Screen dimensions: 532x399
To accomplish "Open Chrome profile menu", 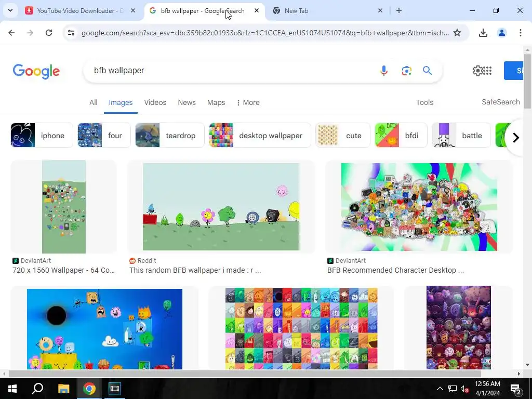I will (x=501, y=33).
